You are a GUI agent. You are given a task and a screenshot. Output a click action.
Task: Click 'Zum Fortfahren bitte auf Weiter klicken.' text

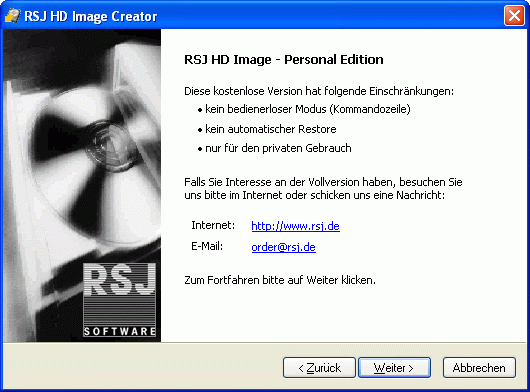pyautogui.click(x=280, y=280)
